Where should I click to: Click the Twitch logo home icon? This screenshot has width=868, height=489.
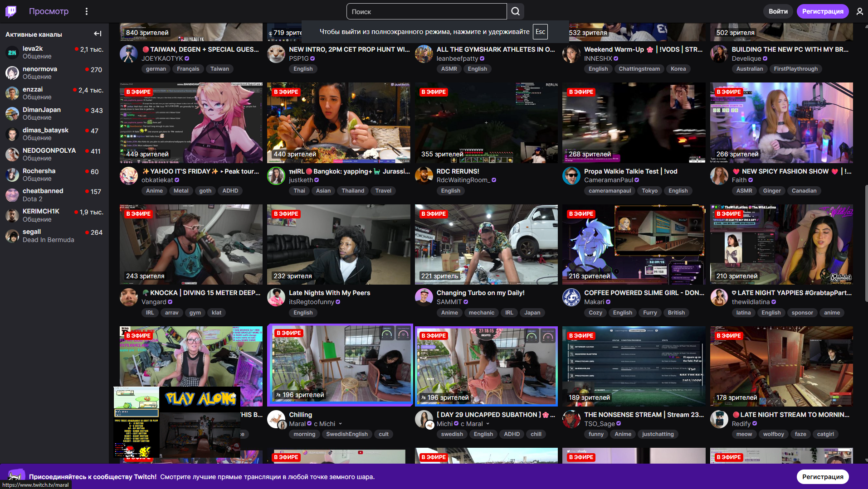[11, 11]
